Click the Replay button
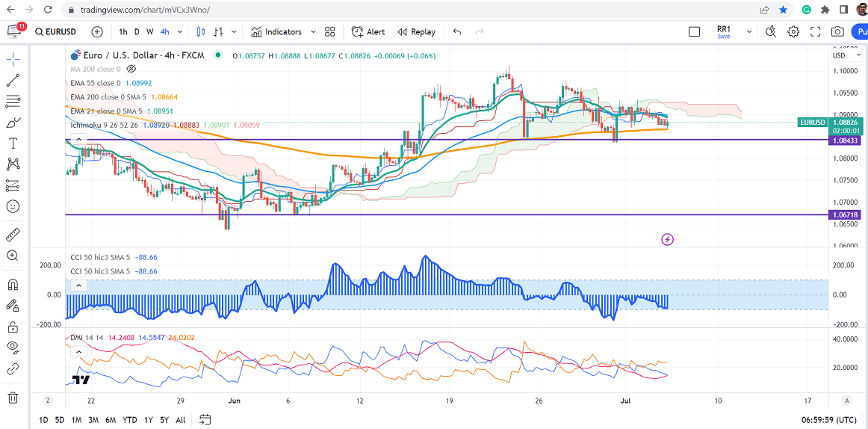 click(x=416, y=32)
